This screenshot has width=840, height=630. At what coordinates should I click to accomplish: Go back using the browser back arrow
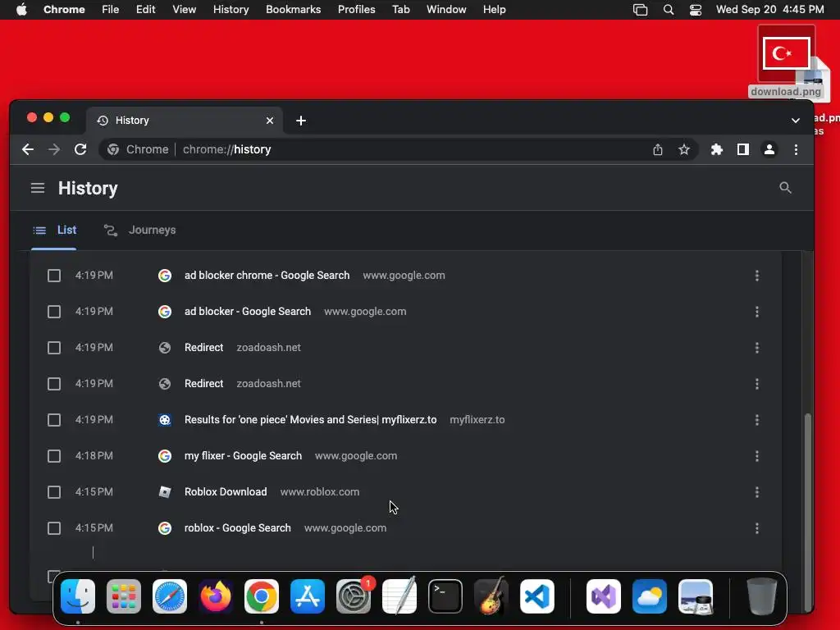click(28, 149)
